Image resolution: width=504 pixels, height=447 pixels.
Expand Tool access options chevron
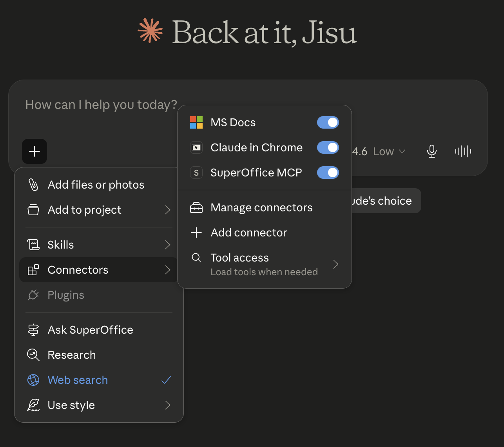pyautogui.click(x=336, y=264)
